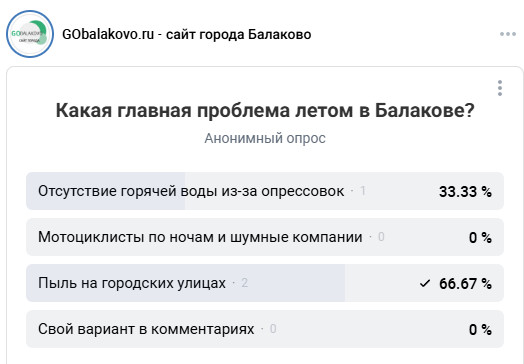Select option Пыль на городских улицах

tap(265, 283)
